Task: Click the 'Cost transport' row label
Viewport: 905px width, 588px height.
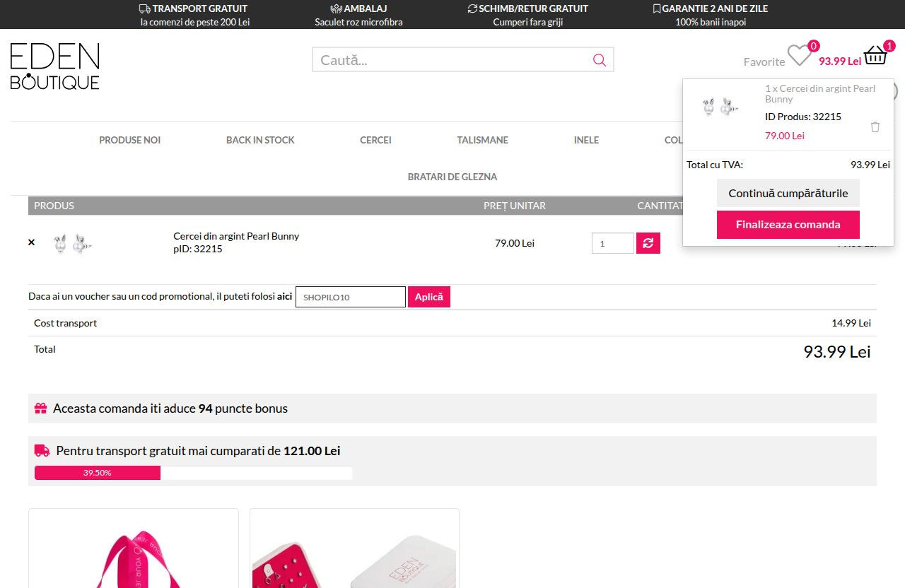Action: click(65, 323)
